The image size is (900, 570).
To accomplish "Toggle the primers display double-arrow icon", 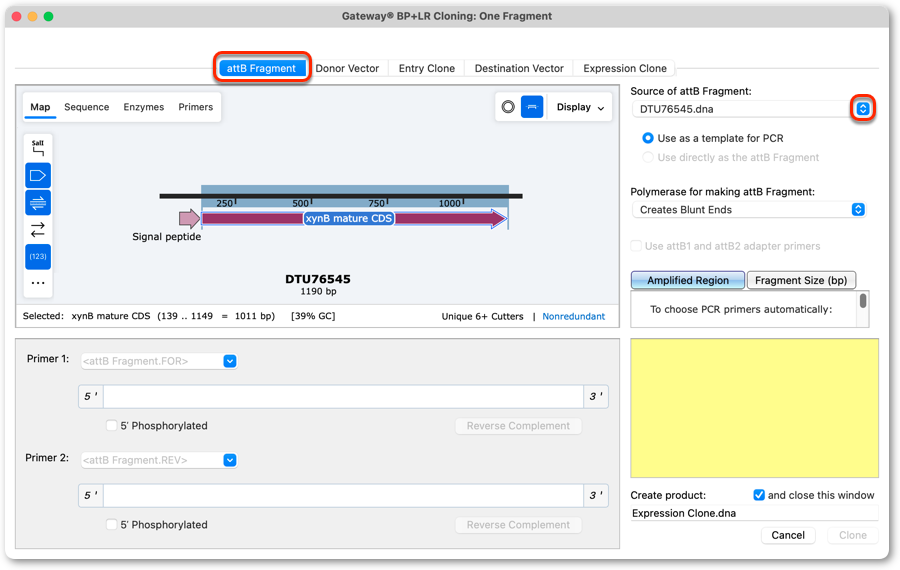I will click(x=38, y=203).
